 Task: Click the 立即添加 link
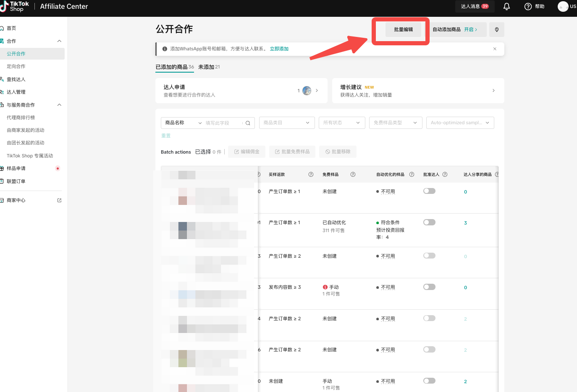(x=279, y=49)
